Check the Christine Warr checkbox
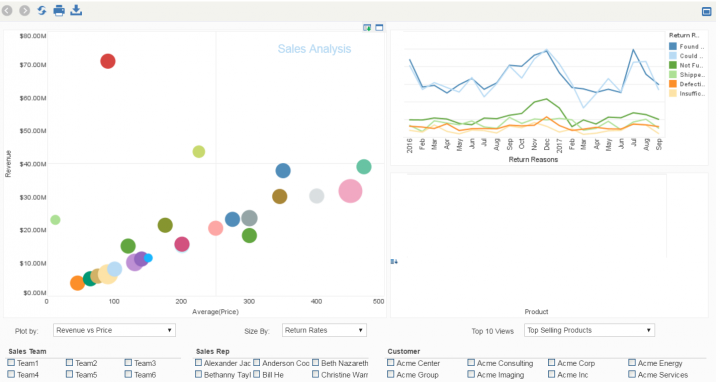Viewport: 720px width, 382px height. click(x=315, y=374)
